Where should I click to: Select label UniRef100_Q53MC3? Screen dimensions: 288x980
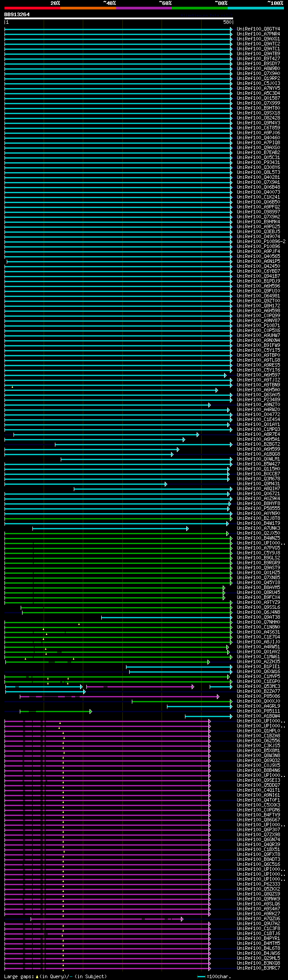tap(258, 687)
